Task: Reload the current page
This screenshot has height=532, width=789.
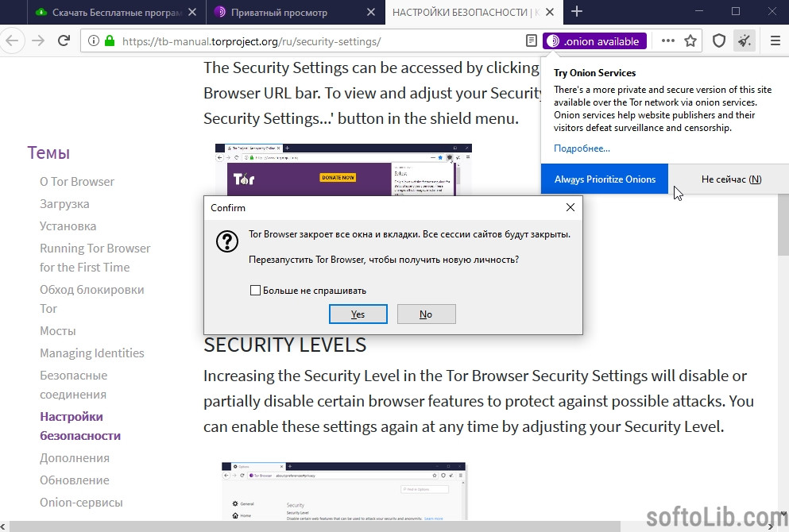Action: click(64, 40)
